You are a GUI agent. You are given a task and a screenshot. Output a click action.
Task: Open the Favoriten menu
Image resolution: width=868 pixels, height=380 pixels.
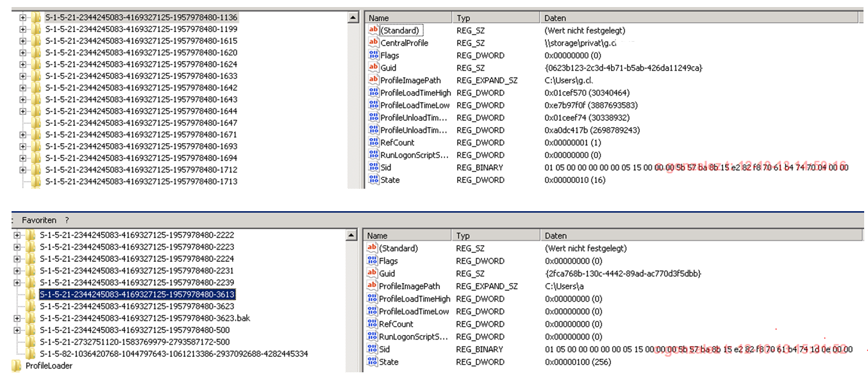38,220
